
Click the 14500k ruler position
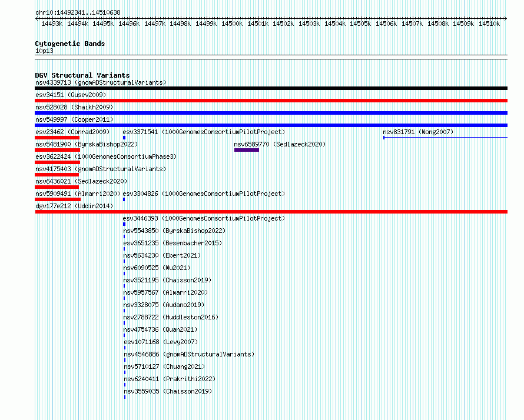pyautogui.click(x=232, y=24)
